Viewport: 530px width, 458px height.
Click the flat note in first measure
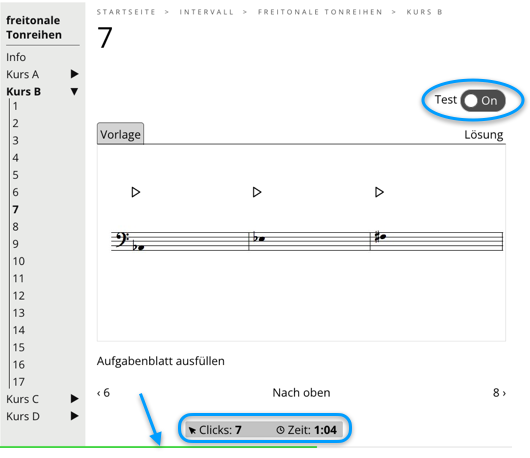pyautogui.click(x=139, y=247)
